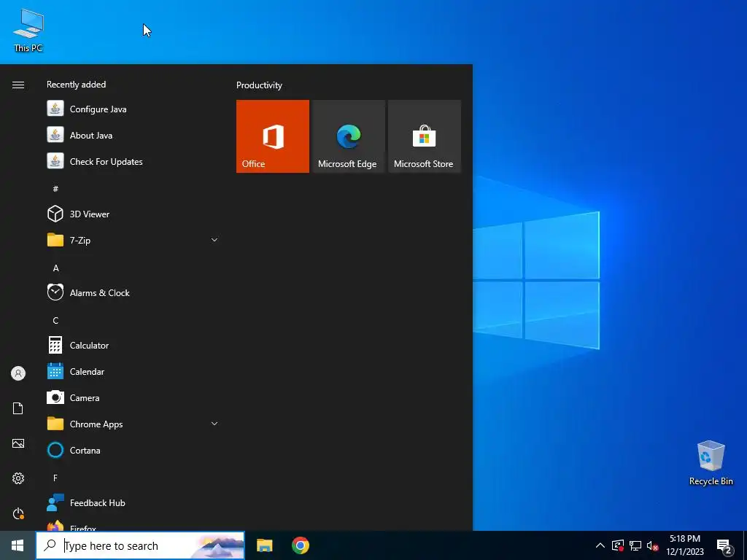This screenshot has height=560, width=747.
Task: Select This PC desktop icon
Action: [28, 31]
